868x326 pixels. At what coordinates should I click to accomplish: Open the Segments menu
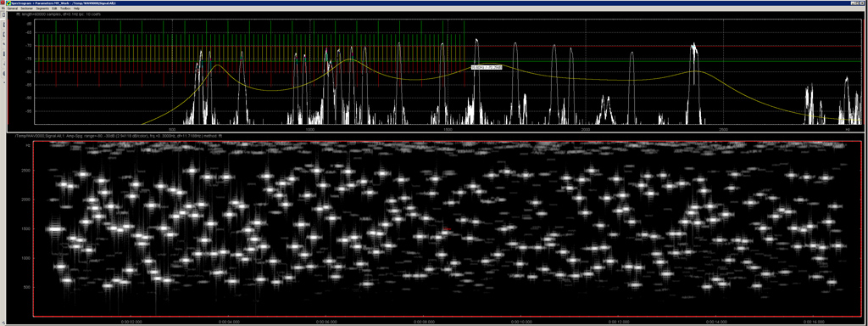(x=42, y=8)
